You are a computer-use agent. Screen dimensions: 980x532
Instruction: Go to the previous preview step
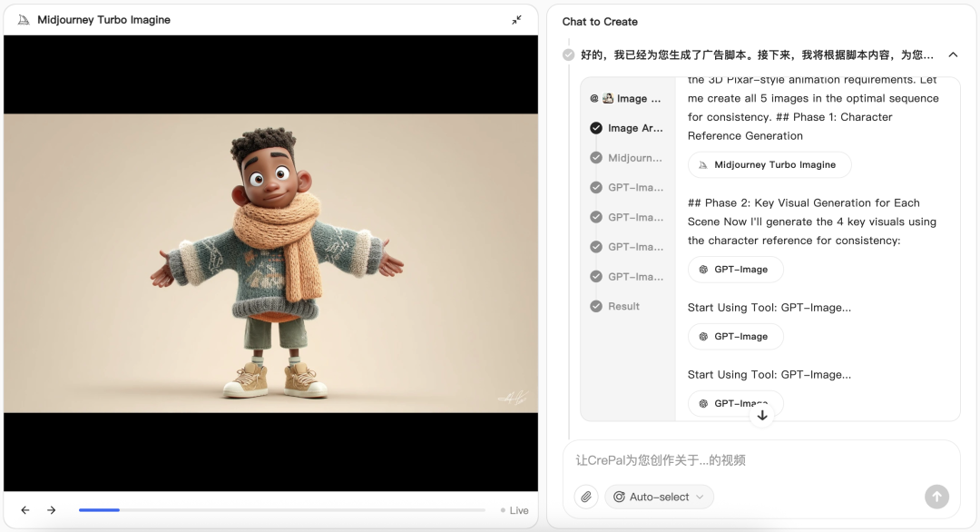pyautogui.click(x=25, y=510)
